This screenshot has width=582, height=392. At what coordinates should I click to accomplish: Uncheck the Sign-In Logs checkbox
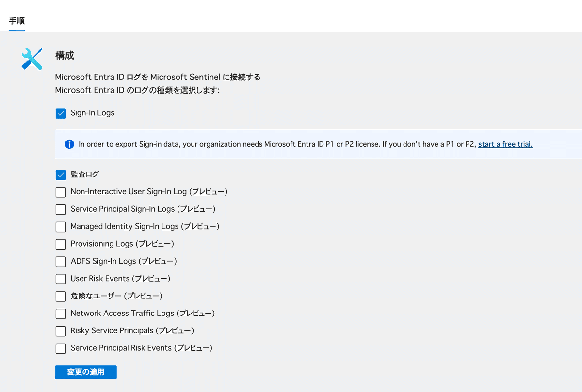(61, 113)
